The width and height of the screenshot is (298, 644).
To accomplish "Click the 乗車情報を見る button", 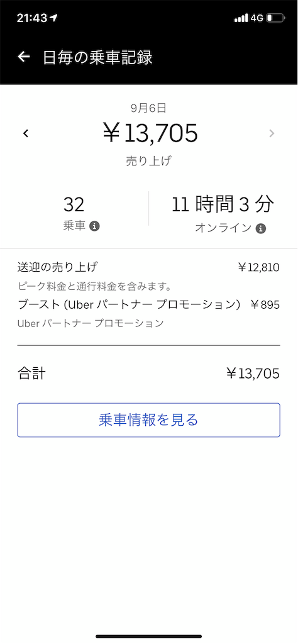I will (x=148, y=420).
